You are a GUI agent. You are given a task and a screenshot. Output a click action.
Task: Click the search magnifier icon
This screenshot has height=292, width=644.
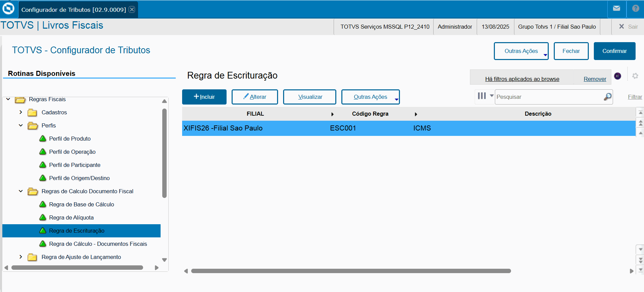[x=608, y=97]
